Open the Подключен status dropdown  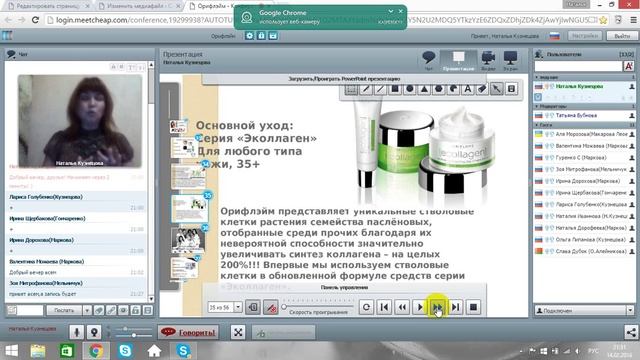[x=584, y=311]
